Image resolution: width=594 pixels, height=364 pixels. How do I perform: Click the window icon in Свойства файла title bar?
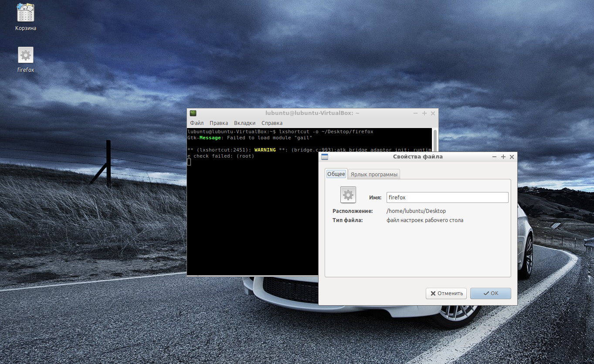324,157
